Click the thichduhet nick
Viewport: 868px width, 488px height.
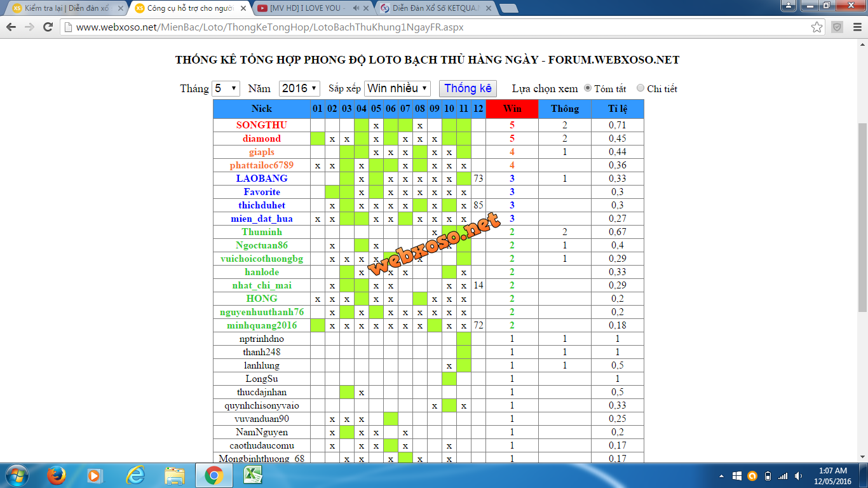262,205
